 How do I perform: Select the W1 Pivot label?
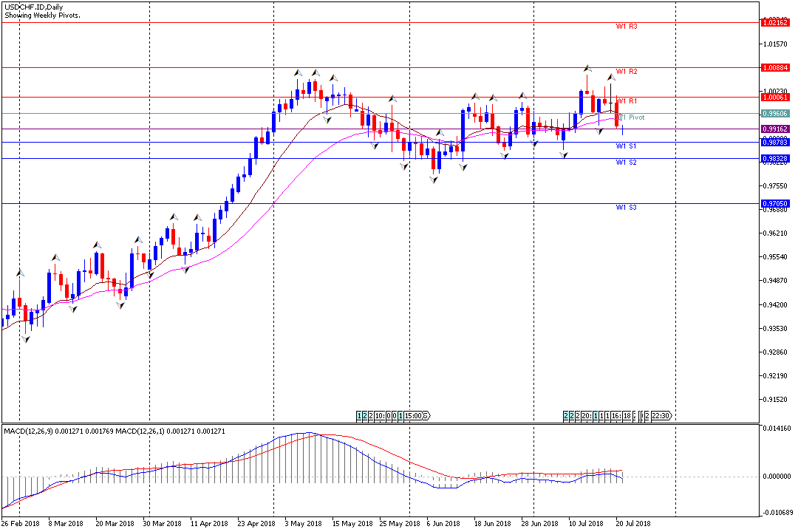click(630, 117)
